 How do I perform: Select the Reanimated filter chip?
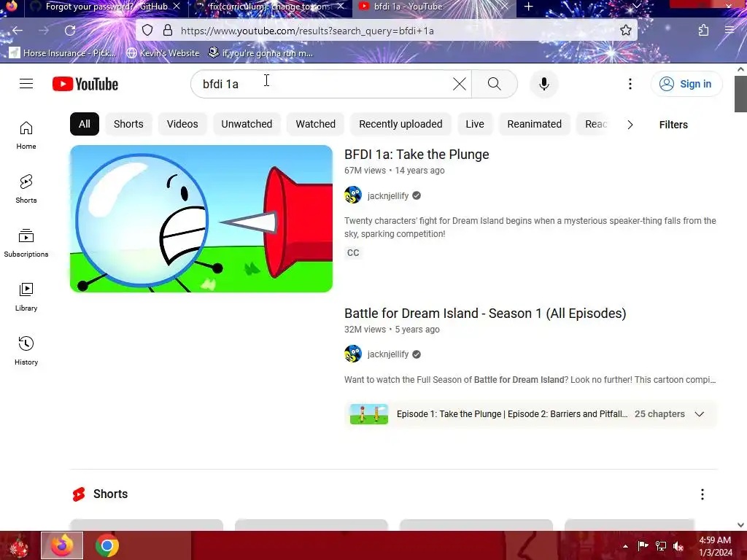534,124
